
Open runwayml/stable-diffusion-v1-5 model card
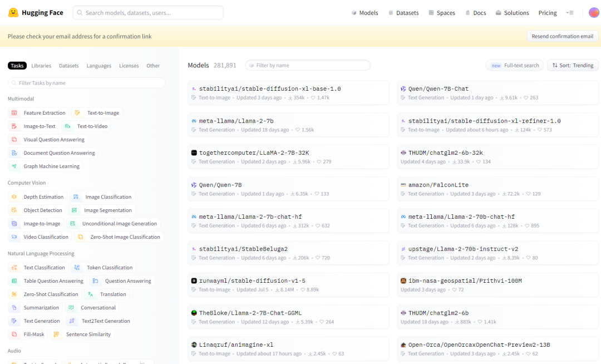288,284
